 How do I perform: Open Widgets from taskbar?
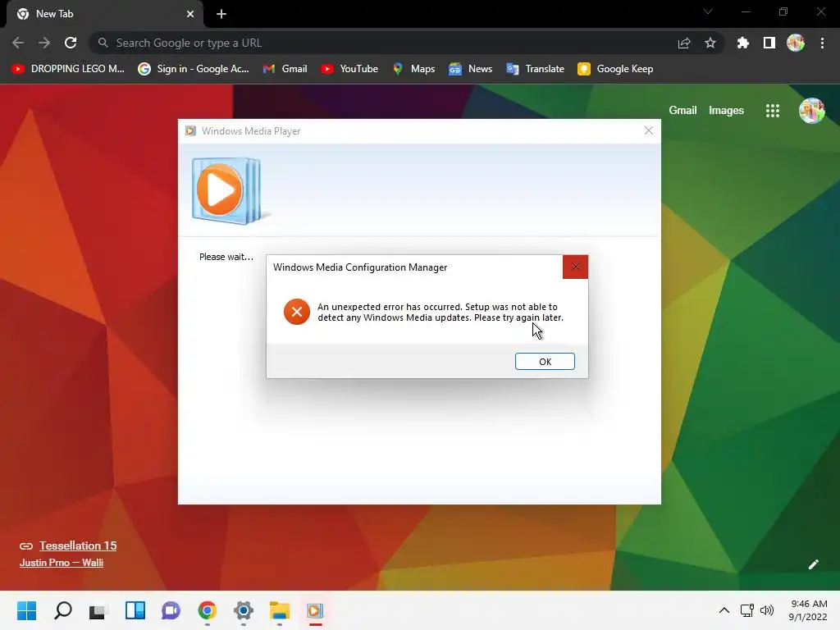click(x=135, y=610)
